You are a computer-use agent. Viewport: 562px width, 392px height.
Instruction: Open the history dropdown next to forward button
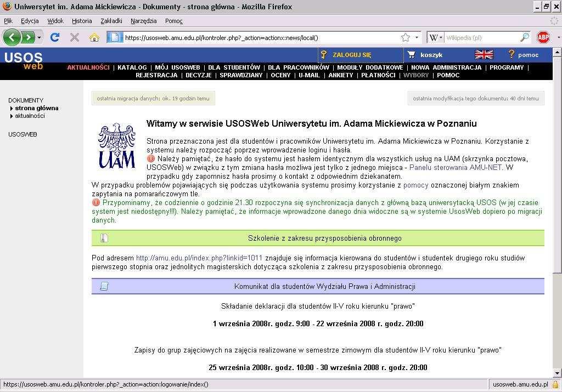(x=39, y=37)
